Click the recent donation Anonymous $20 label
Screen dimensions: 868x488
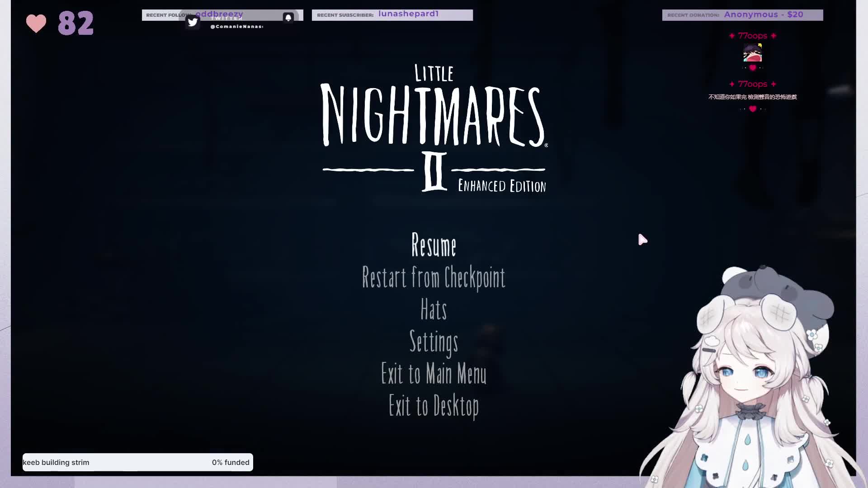pos(742,15)
